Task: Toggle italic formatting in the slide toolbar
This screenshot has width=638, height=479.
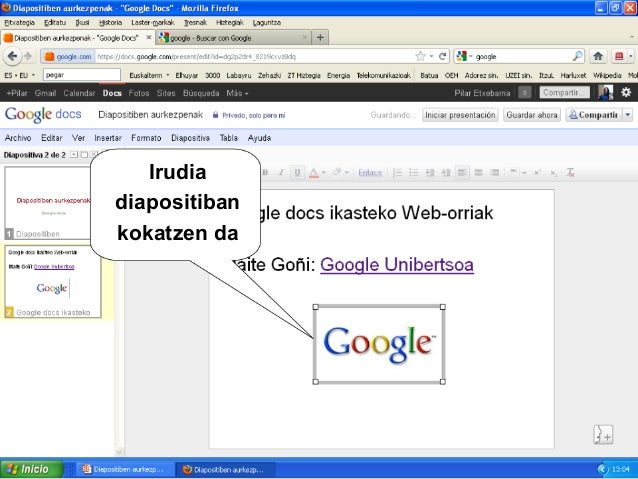Action: (281, 173)
